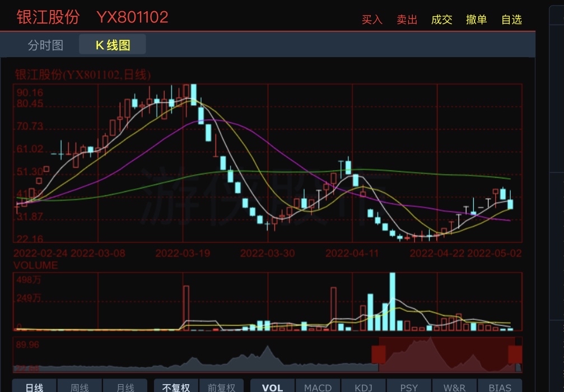Enable 前复权 forward adjustment

point(221,387)
